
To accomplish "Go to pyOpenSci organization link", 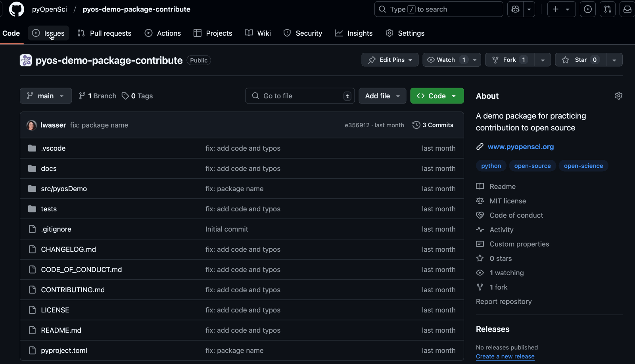I will click(50, 9).
